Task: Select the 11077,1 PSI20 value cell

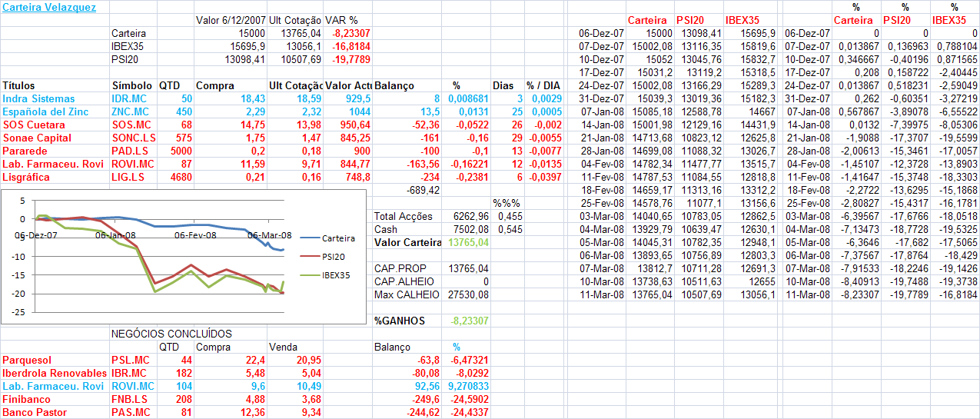Action: pyautogui.click(x=704, y=203)
